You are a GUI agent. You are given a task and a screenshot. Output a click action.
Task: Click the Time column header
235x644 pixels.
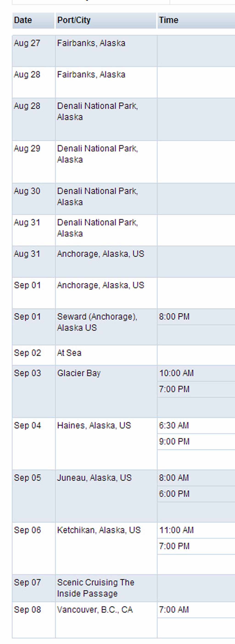click(x=196, y=20)
